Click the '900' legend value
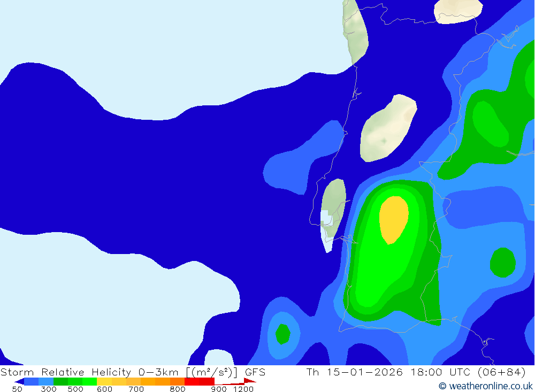The width and height of the screenshot is (535, 392). point(218,389)
